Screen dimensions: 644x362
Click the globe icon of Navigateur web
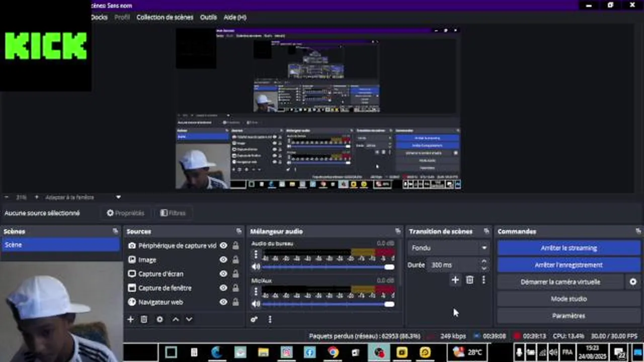coord(132,302)
